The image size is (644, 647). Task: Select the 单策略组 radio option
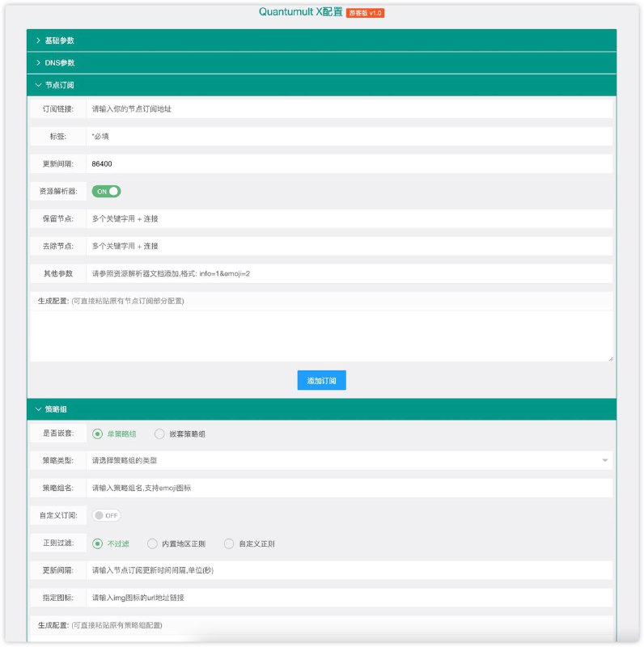click(x=114, y=434)
